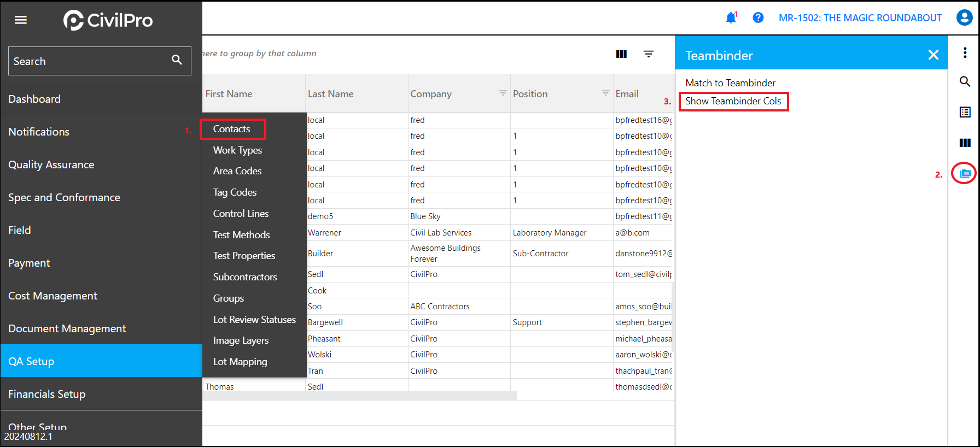The width and height of the screenshot is (980, 447).
Task: Open Notifications in the sidebar
Action: 101,132
